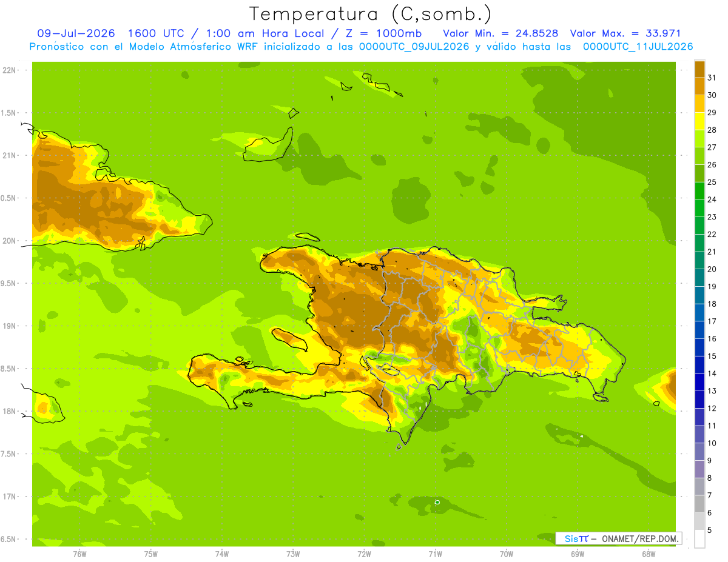Click the colorbar label "25"
The height and width of the screenshot is (562, 728).
point(712,182)
